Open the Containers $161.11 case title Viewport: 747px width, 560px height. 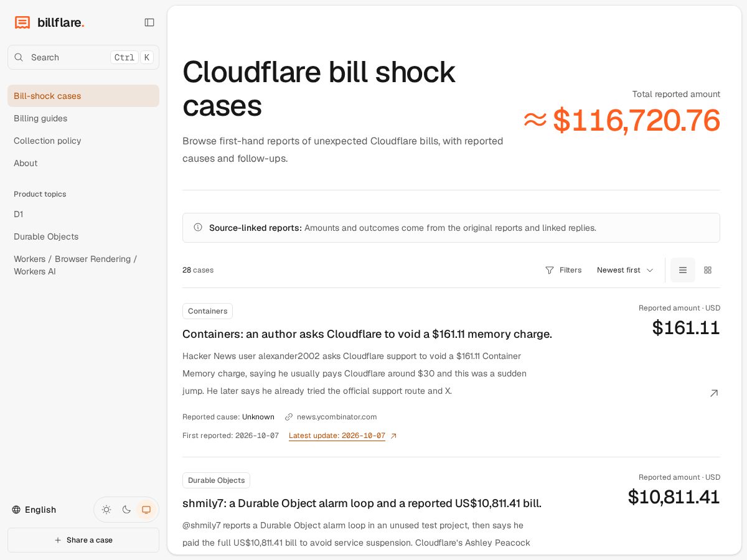[367, 334]
